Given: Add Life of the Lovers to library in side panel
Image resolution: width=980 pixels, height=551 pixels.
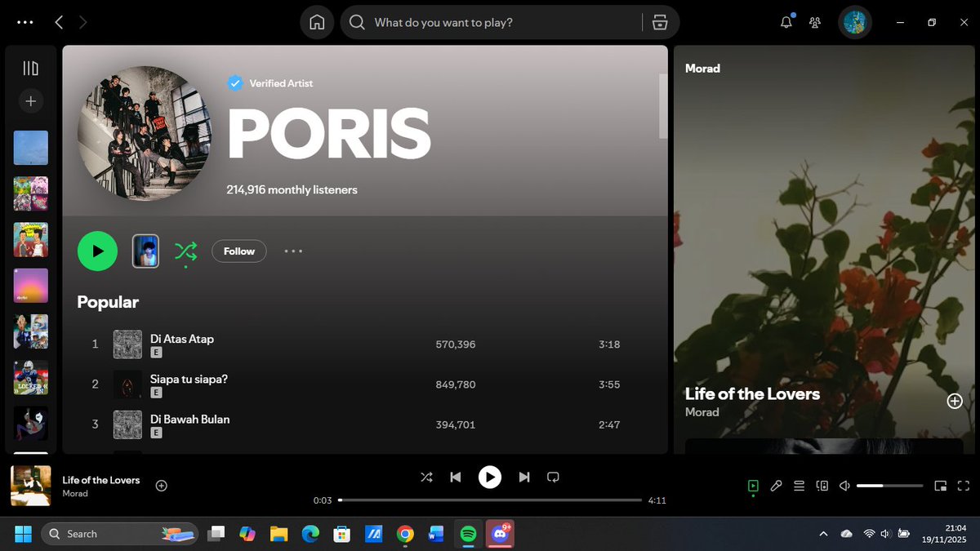Looking at the screenshot, I should [955, 401].
